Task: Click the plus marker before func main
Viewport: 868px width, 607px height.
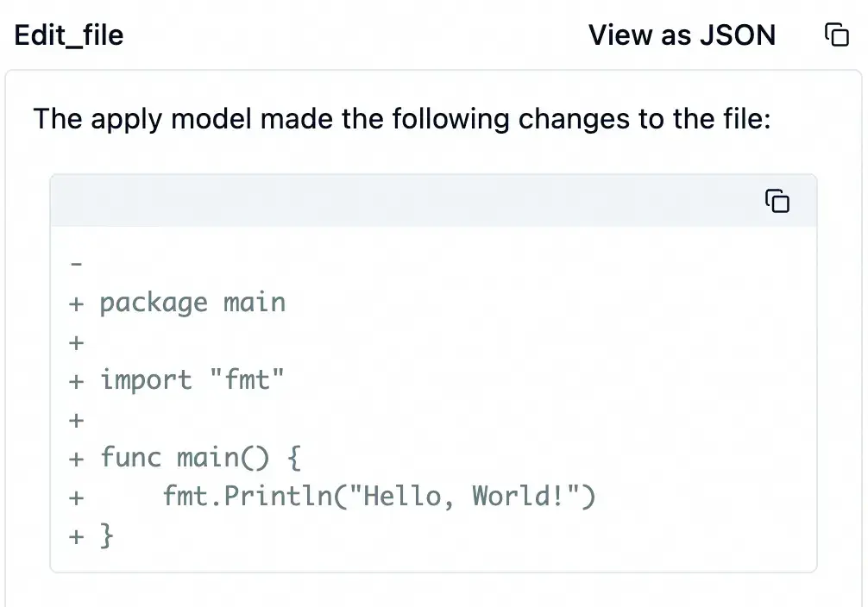Action: 77,457
